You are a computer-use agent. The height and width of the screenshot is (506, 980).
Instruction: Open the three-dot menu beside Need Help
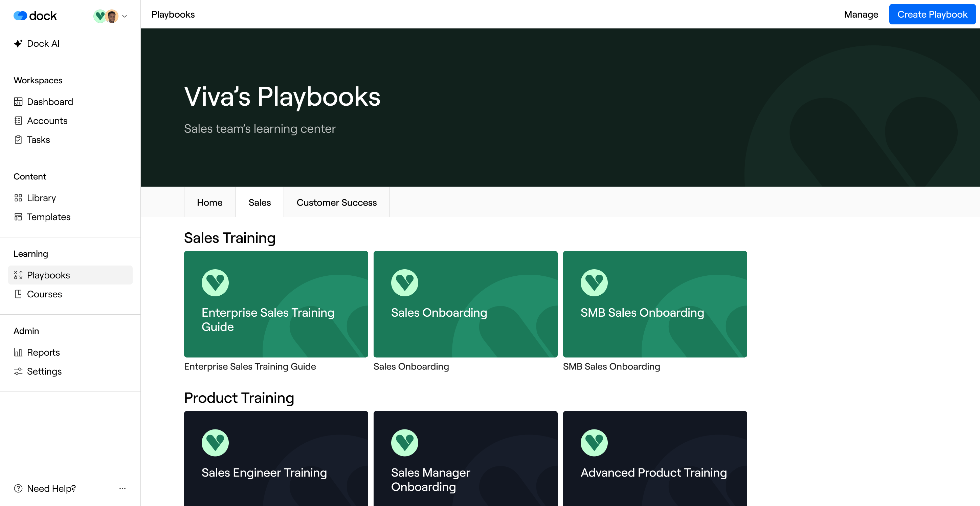(x=122, y=488)
